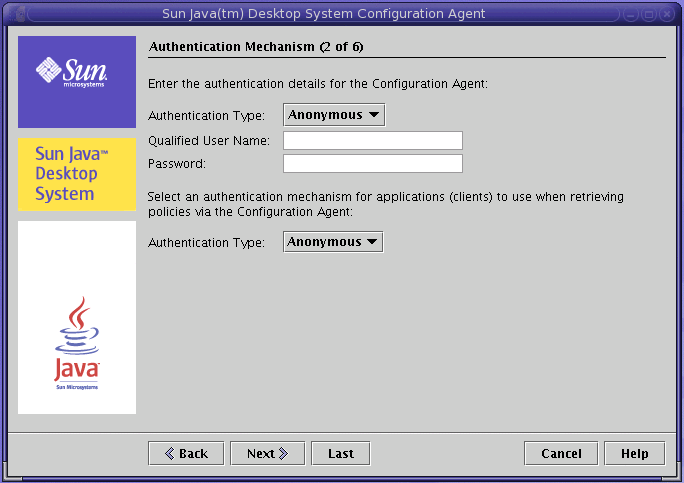The width and height of the screenshot is (684, 483).
Task: Click the Java coffee cup logo
Action: coord(77,343)
